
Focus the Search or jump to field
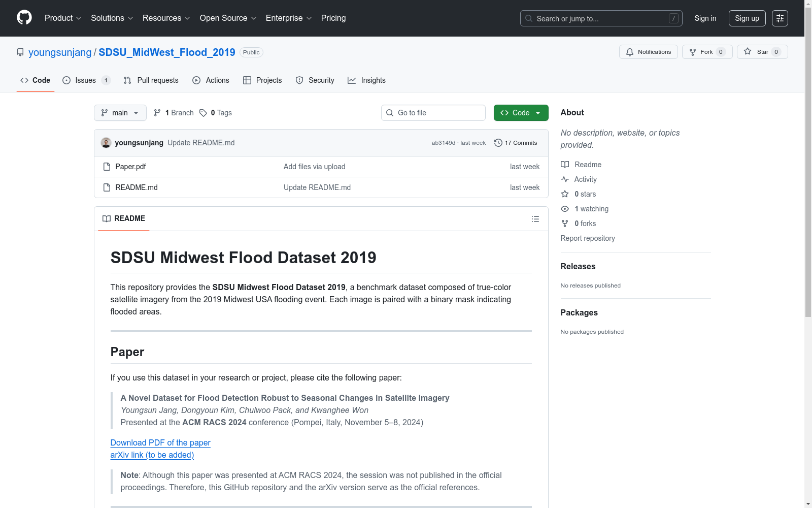coord(601,18)
